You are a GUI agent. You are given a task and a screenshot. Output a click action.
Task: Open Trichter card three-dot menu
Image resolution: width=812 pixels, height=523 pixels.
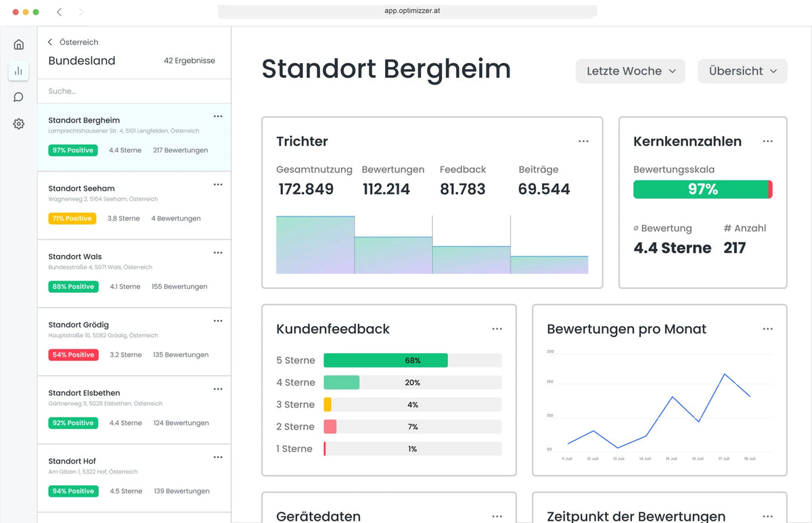click(583, 141)
